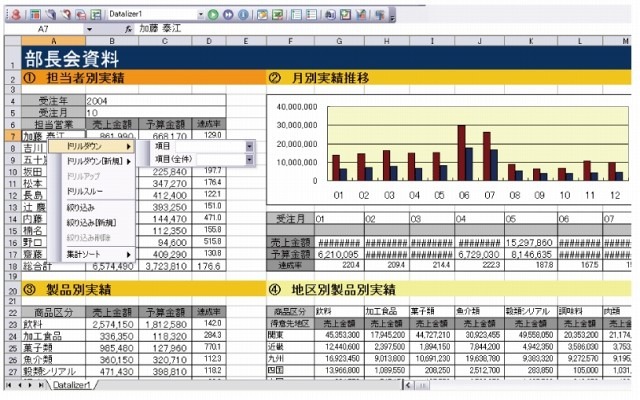Click the tallest bar for month 06 in chart
The height and width of the screenshot is (400, 640).
(461, 153)
